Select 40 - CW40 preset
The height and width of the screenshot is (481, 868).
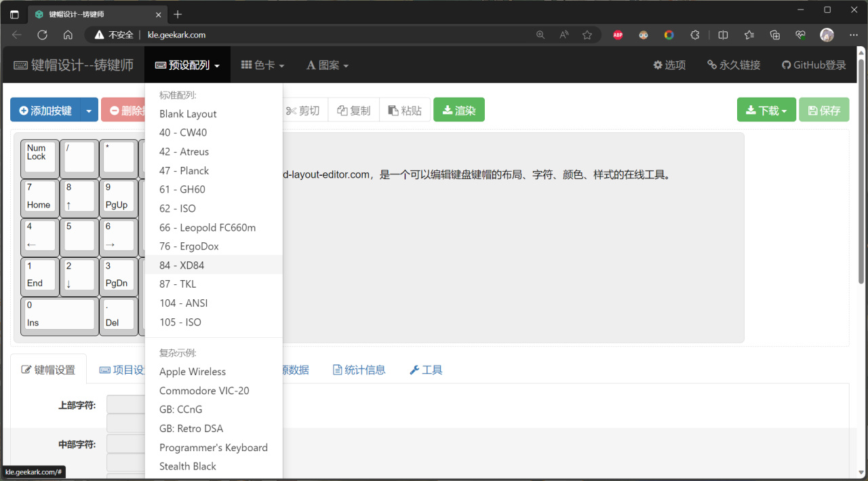click(x=214, y=133)
